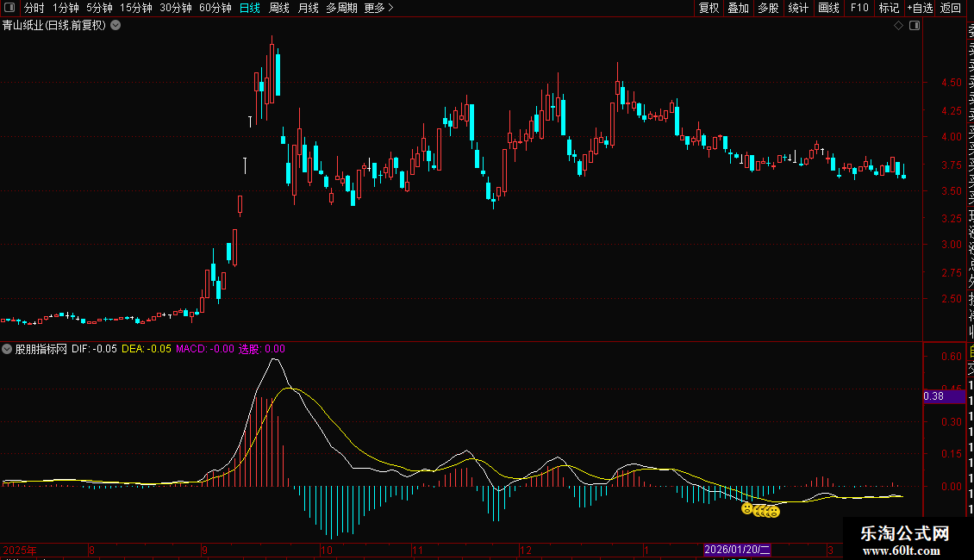Select the 60分钟 period tab
The height and width of the screenshot is (560, 974).
click(x=215, y=8)
